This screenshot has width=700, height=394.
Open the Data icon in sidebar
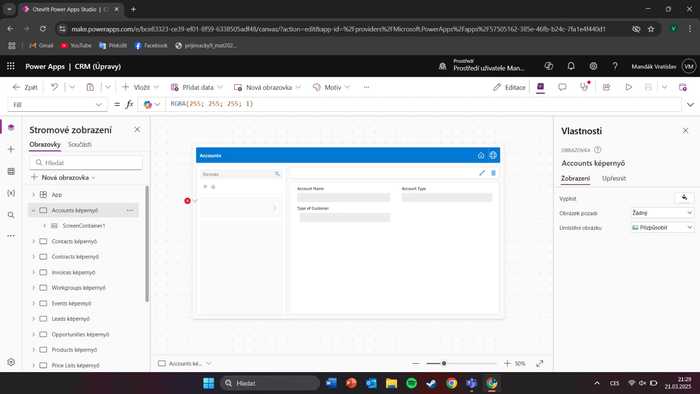[x=11, y=171]
